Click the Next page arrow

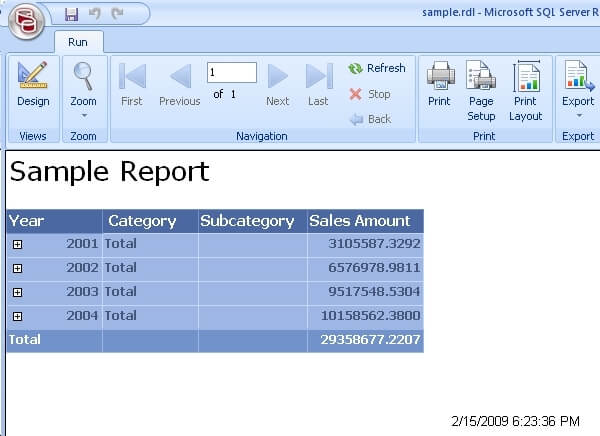tap(278, 77)
